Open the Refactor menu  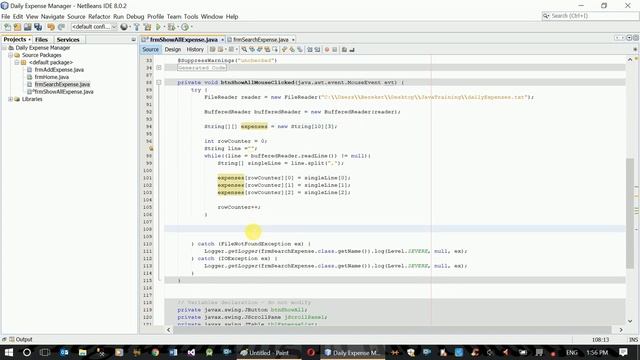[99, 17]
